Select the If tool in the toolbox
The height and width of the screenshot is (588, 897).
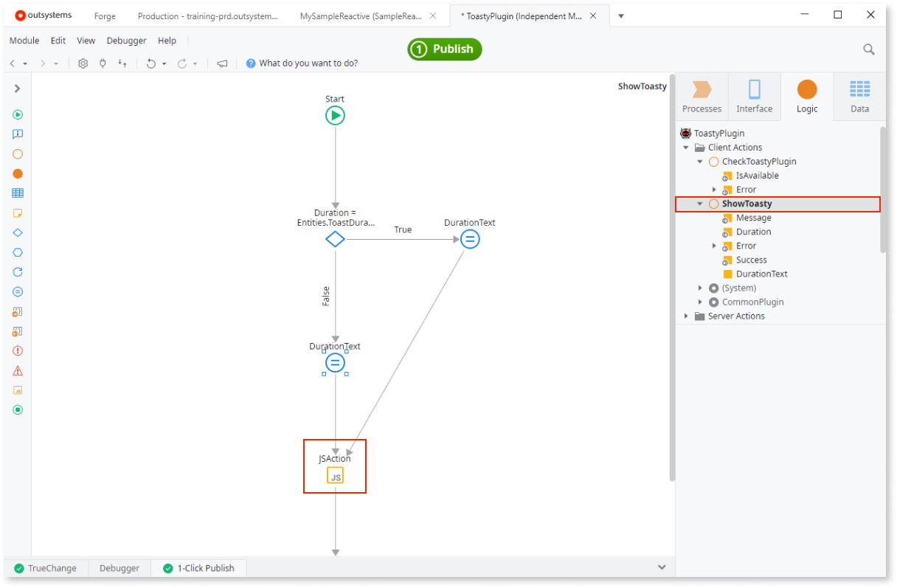point(17,232)
